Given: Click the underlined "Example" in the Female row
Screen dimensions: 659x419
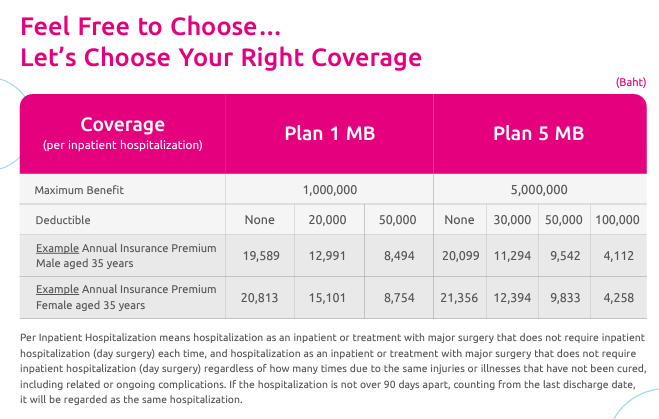Looking at the screenshot, I should [x=56, y=290].
